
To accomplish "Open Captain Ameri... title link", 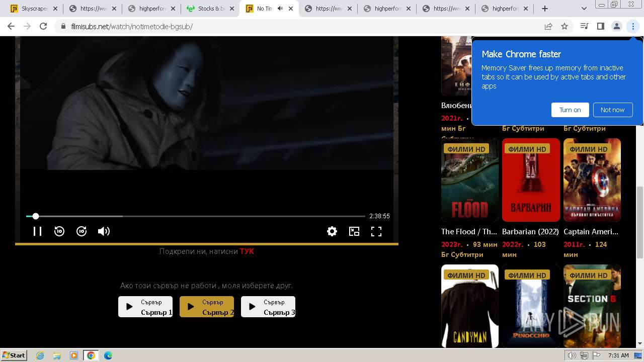I will pos(591,232).
